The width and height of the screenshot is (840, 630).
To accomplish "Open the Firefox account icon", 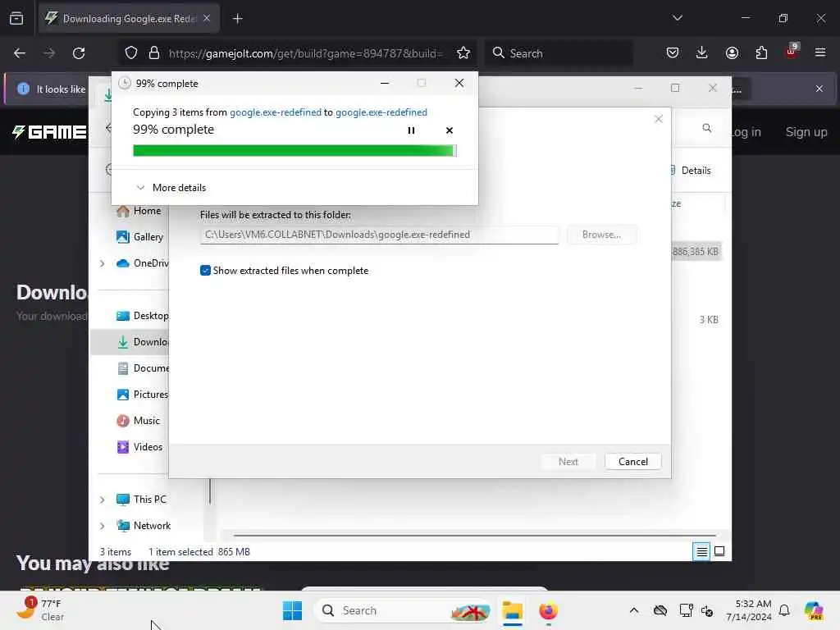I will tap(732, 53).
